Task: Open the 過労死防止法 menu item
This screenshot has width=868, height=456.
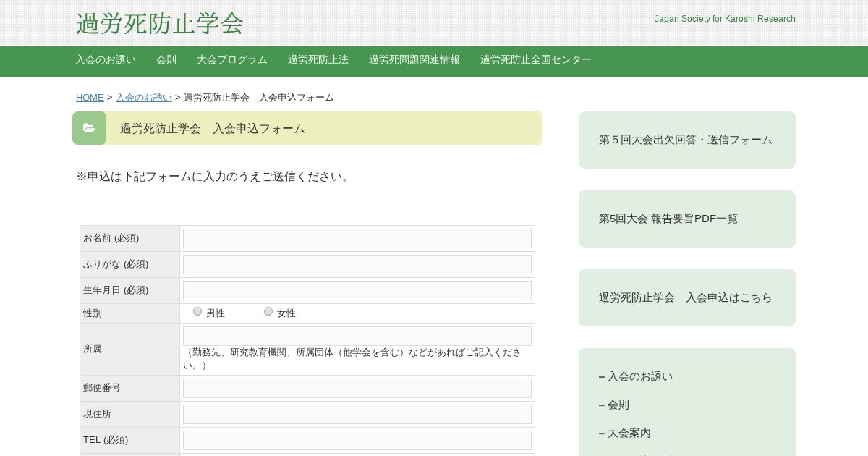Action: (318, 60)
